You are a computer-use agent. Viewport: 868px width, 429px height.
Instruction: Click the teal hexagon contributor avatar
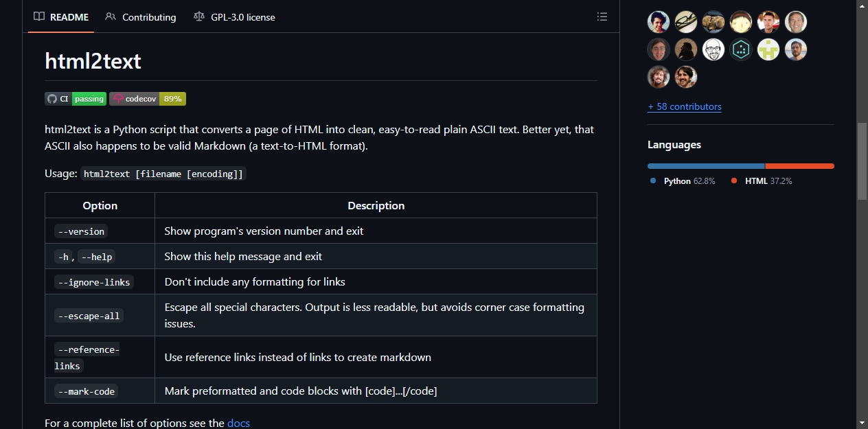click(x=741, y=49)
